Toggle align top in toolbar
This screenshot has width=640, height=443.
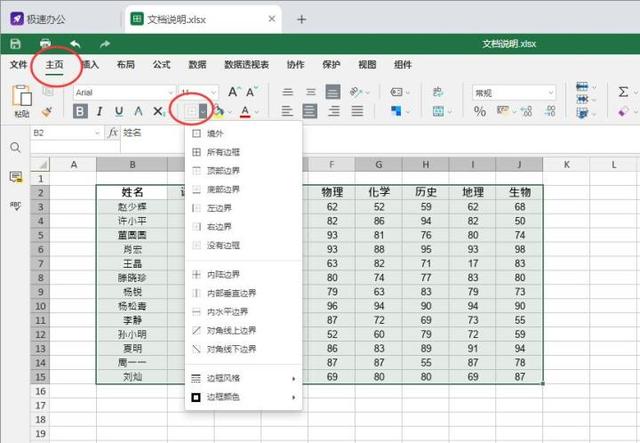[x=288, y=92]
